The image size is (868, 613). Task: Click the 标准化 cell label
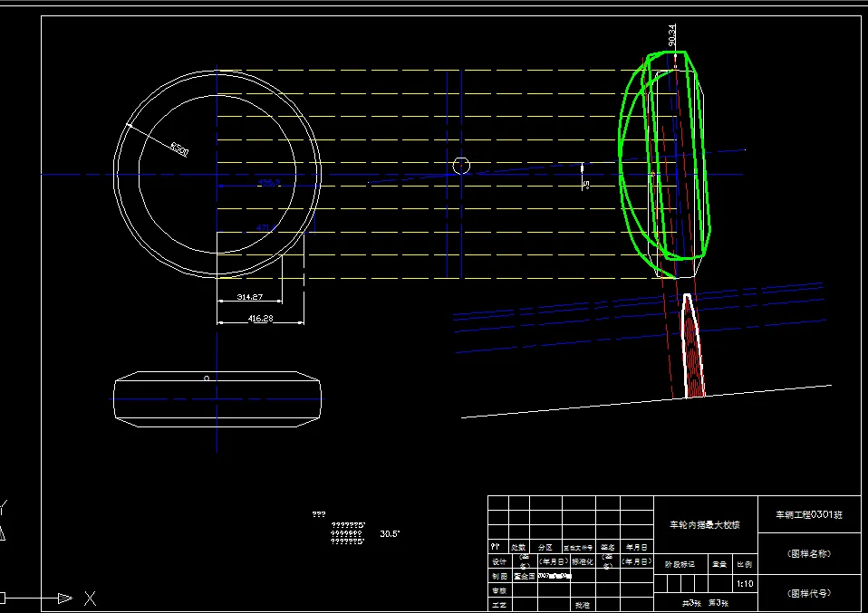583,561
